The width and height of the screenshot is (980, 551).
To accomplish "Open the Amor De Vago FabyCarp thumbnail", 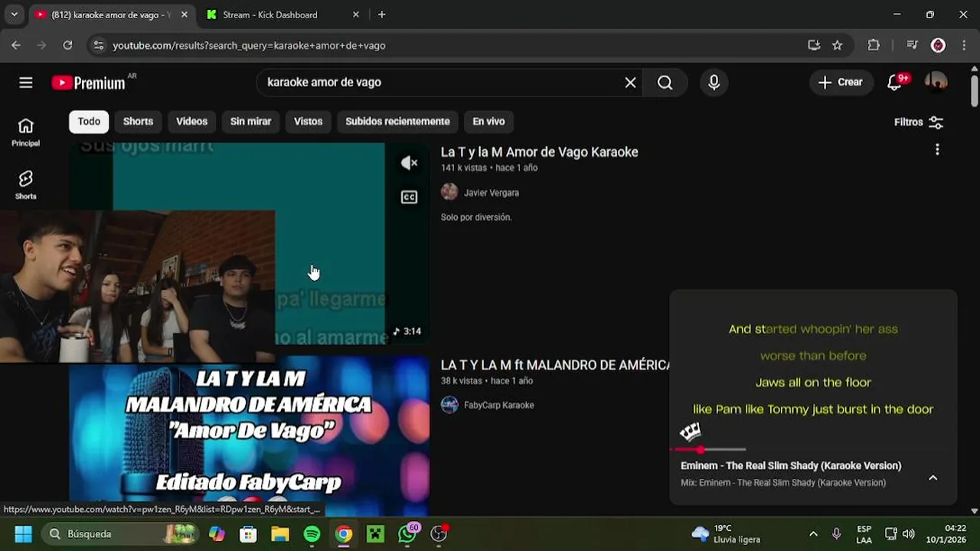I will 249,436.
